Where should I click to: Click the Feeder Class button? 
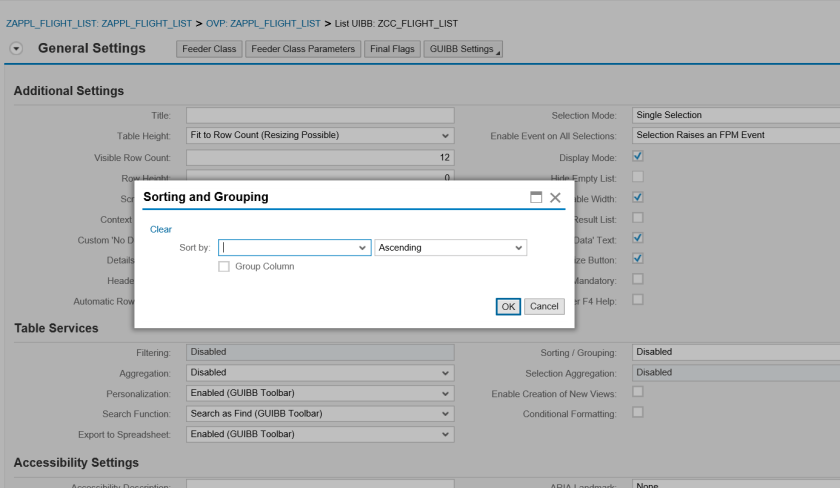click(x=209, y=49)
